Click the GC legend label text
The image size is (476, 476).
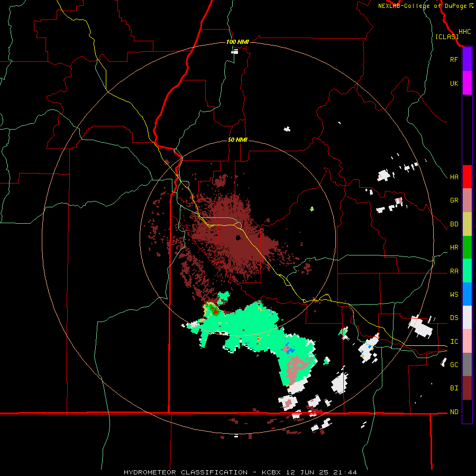pyautogui.click(x=454, y=365)
